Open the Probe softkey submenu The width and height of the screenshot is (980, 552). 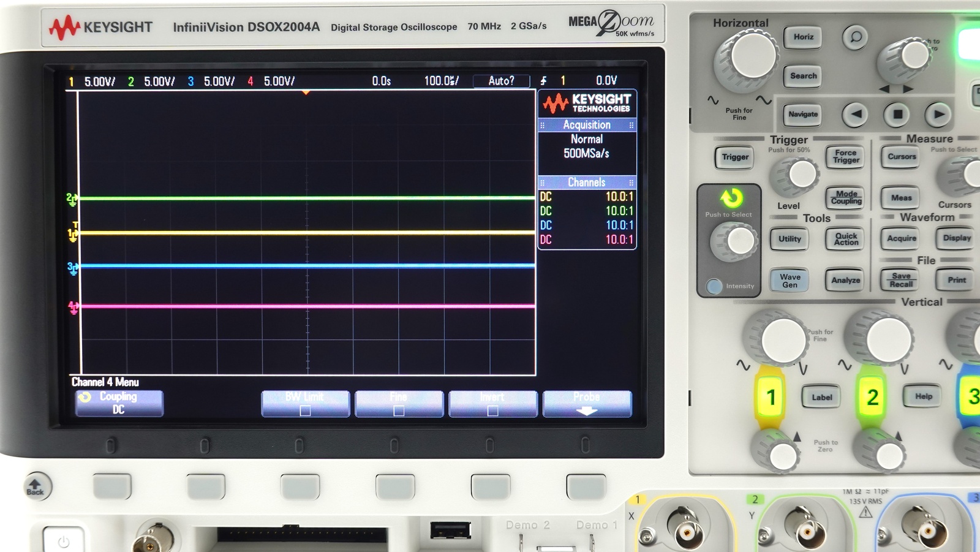(x=587, y=404)
